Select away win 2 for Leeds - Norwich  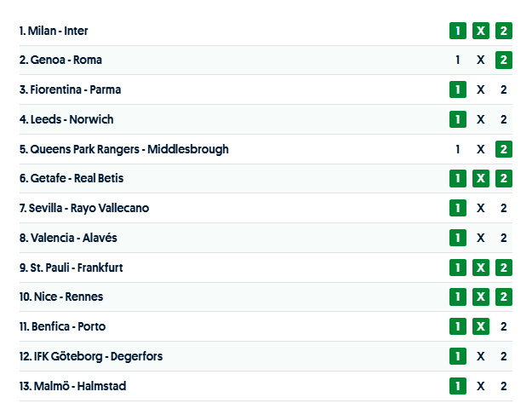pos(504,119)
